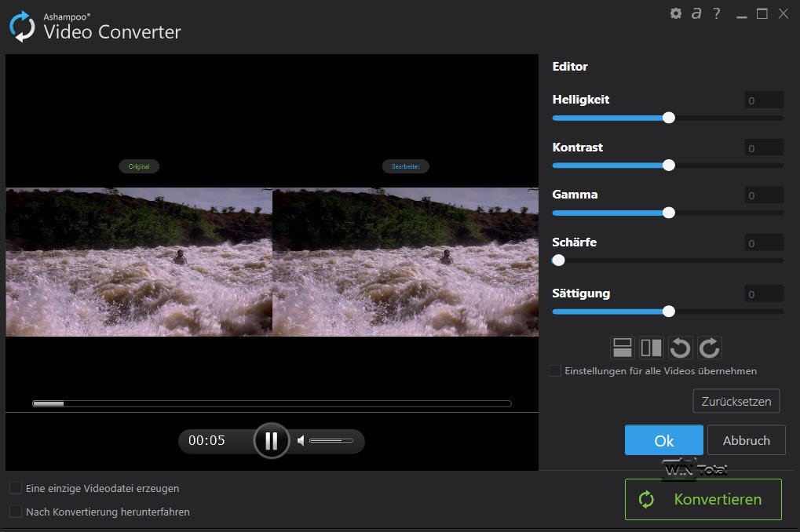
Task: Click the Schärfe slider handle
Action: (x=558, y=260)
